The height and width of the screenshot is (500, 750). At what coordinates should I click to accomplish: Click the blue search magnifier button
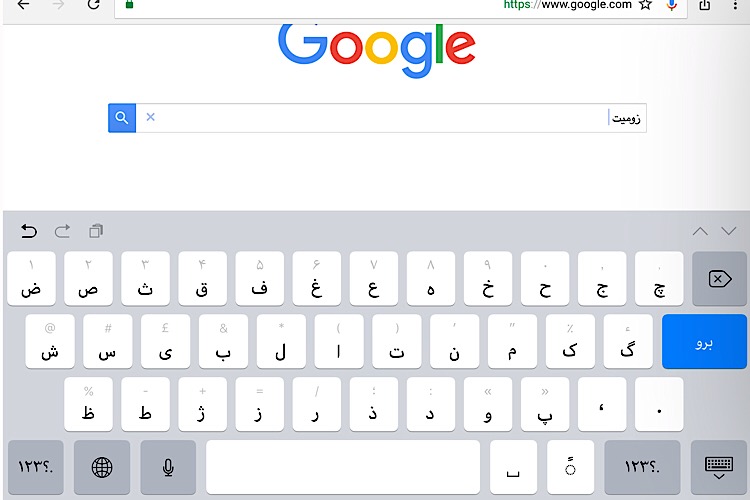click(122, 118)
